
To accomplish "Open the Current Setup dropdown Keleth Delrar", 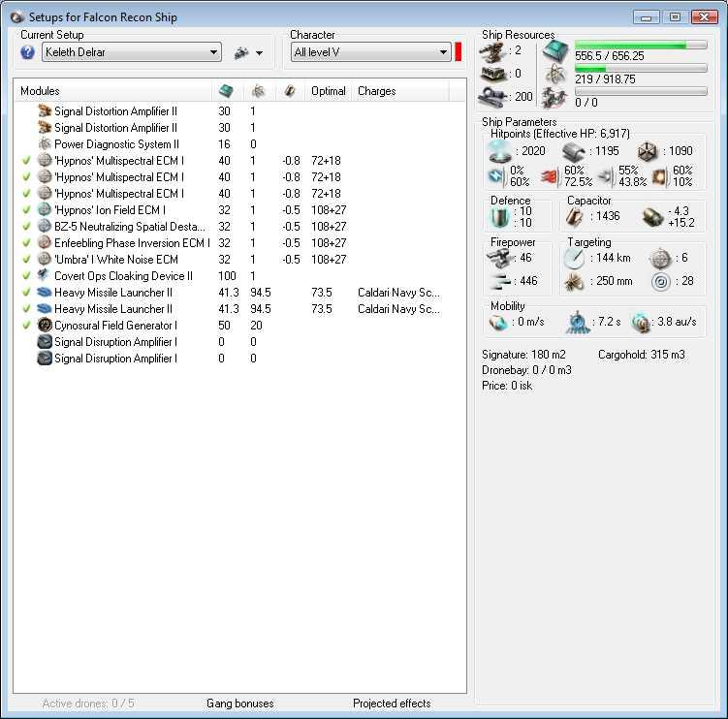I will pyautogui.click(x=132, y=52).
